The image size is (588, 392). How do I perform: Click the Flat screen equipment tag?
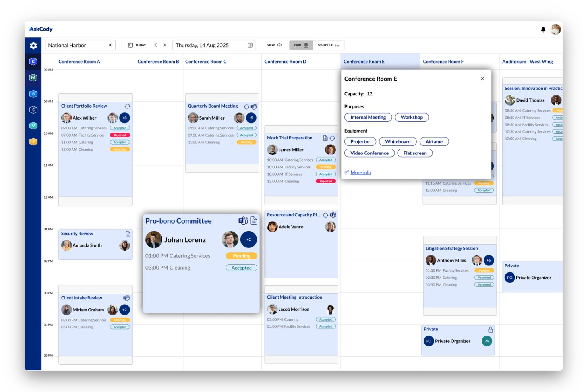point(415,153)
